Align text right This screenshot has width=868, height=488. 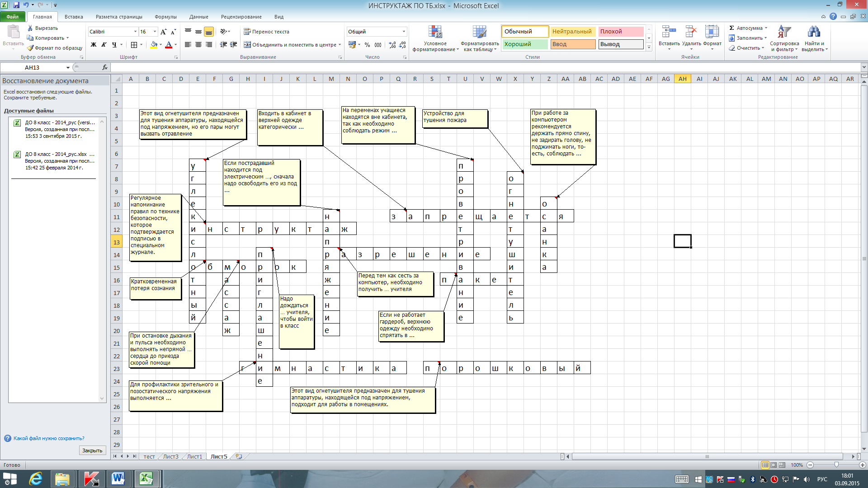click(x=209, y=45)
